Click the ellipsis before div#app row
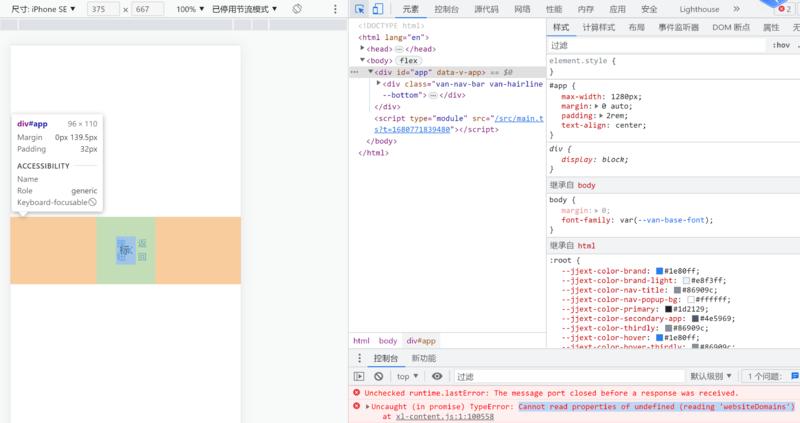 (355, 72)
